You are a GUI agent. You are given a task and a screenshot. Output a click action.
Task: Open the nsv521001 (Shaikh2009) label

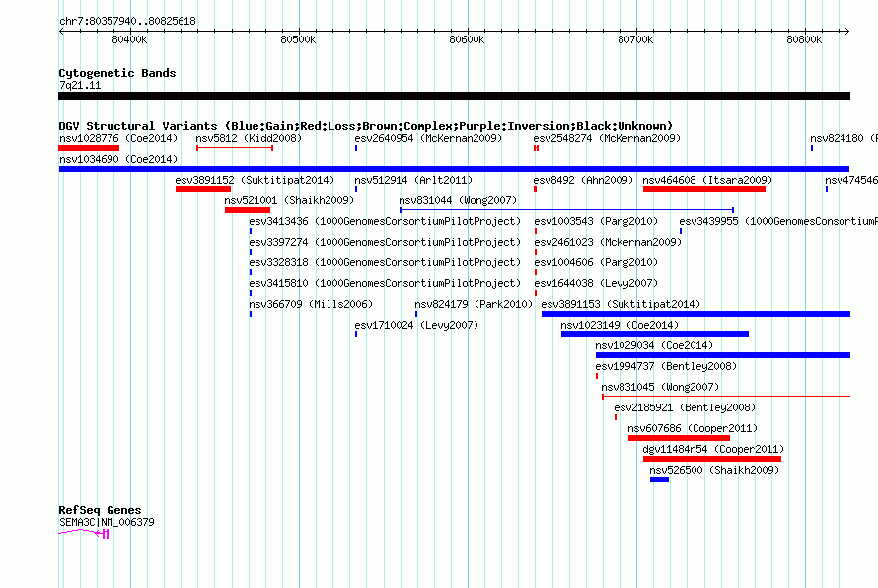coord(289,200)
